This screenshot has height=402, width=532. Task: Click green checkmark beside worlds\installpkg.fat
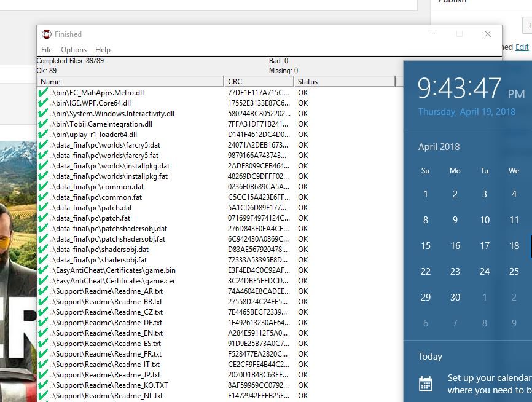click(43, 176)
